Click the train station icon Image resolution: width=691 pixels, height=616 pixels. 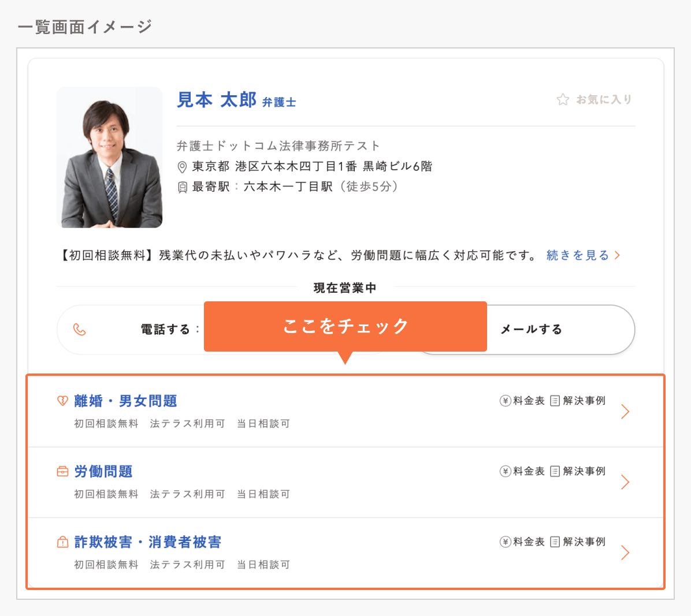pyautogui.click(x=182, y=187)
